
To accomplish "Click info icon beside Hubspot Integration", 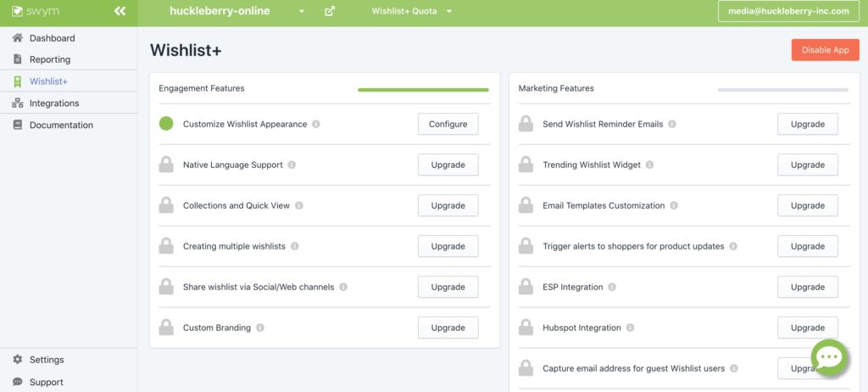I will (x=630, y=328).
